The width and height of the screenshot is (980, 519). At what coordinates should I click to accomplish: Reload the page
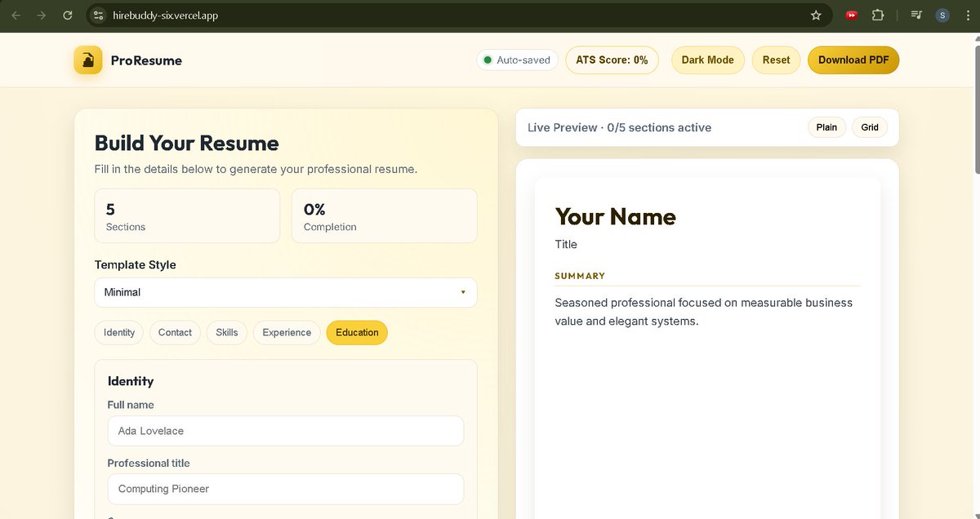click(x=68, y=15)
